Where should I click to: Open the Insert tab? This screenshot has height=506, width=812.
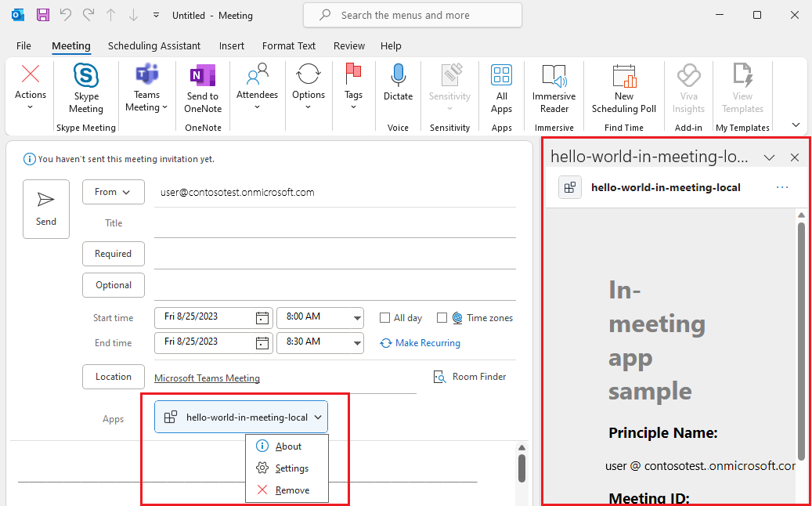click(x=232, y=45)
